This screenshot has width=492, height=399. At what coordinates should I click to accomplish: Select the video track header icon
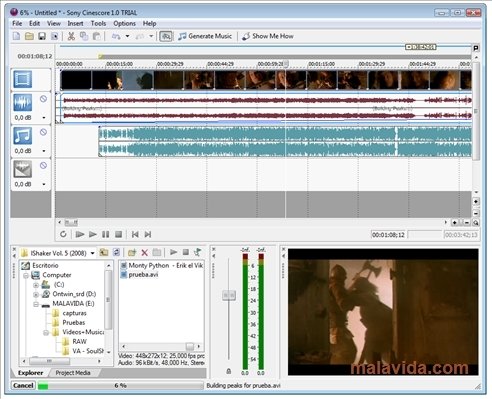(x=23, y=79)
